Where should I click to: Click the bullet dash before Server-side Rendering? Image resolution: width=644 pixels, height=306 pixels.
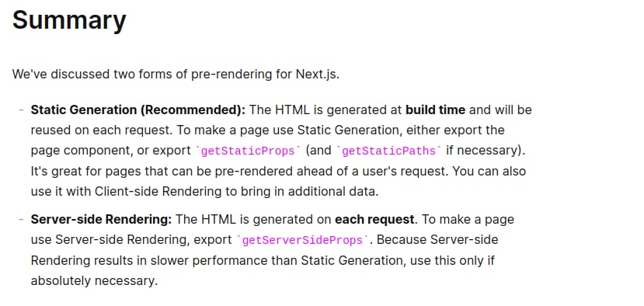point(20,219)
